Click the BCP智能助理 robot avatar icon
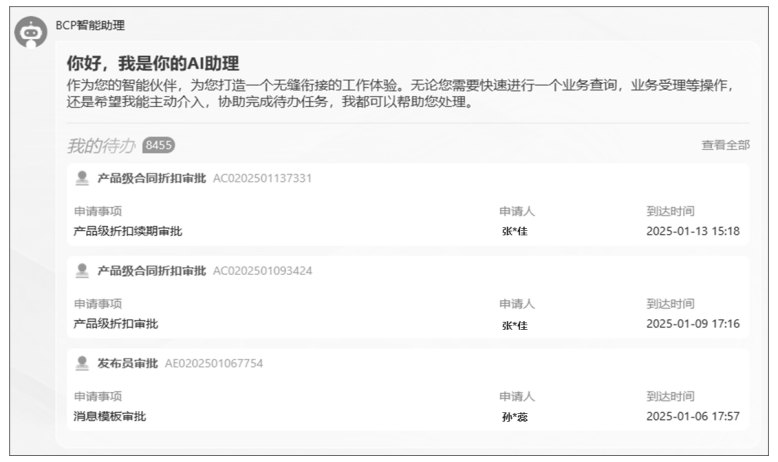The image size is (778, 462). 31,32
